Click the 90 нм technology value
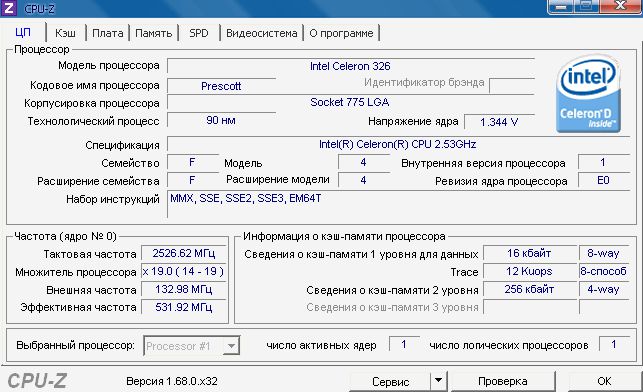 [221, 121]
